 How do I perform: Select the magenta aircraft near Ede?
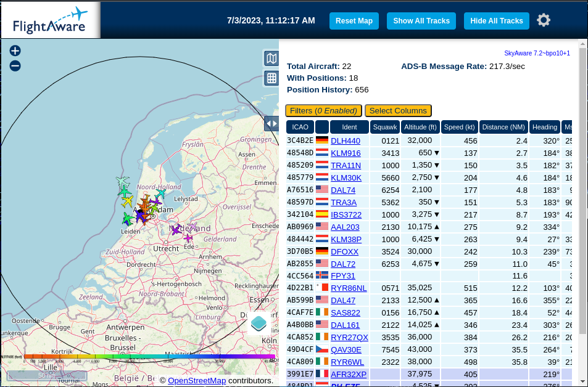(x=188, y=237)
